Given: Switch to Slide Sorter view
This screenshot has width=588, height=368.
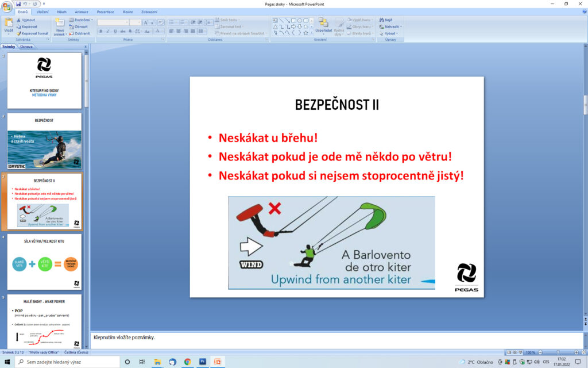Looking at the screenshot, I should pos(514,352).
